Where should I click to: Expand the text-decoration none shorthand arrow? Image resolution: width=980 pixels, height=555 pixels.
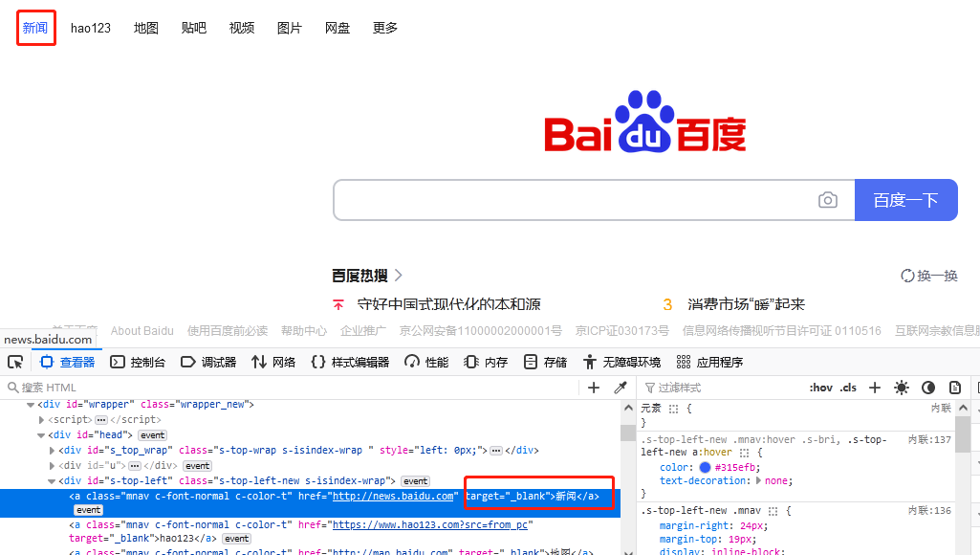coord(759,481)
